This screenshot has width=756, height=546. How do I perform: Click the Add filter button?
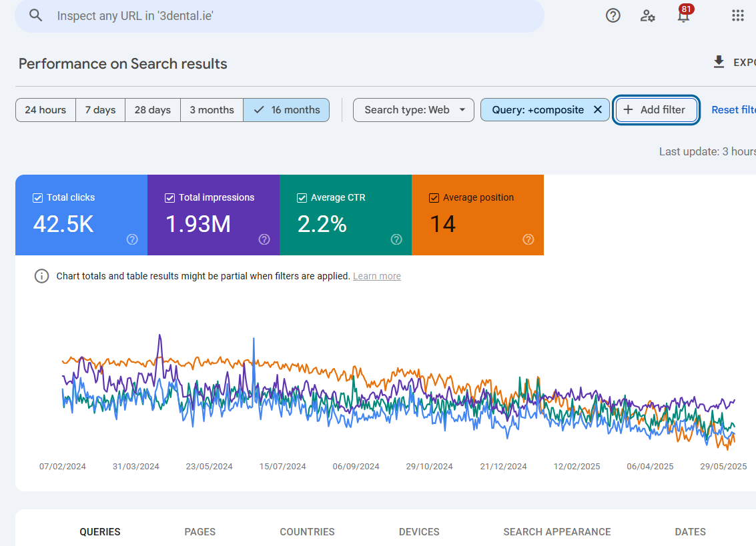(656, 109)
